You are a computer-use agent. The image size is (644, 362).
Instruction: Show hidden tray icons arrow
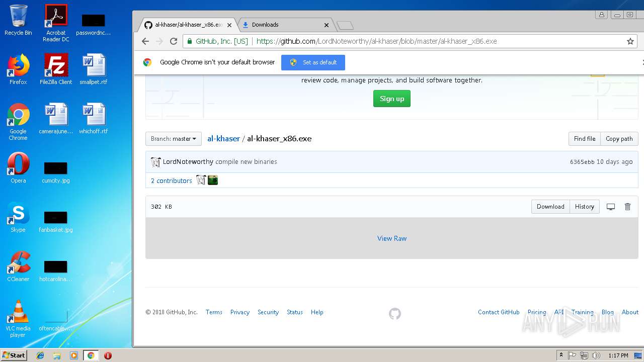point(561,355)
